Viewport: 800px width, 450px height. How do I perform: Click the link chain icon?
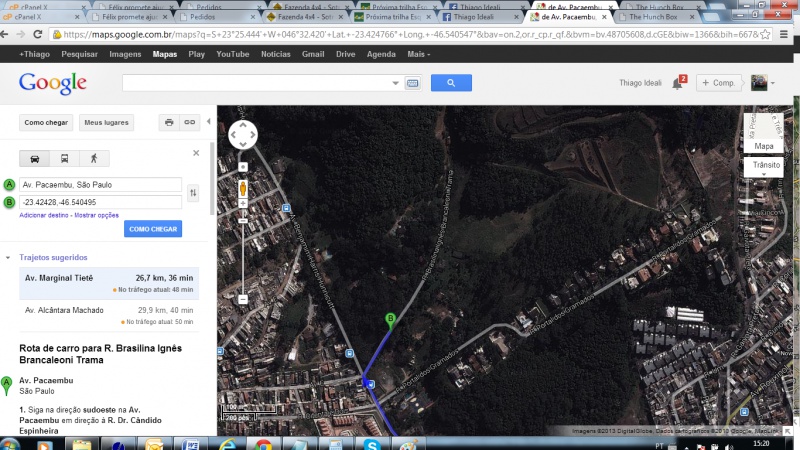189,122
